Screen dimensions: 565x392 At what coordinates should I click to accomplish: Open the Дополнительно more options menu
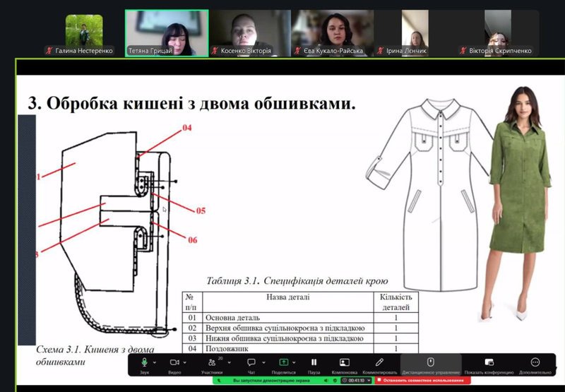click(535, 362)
